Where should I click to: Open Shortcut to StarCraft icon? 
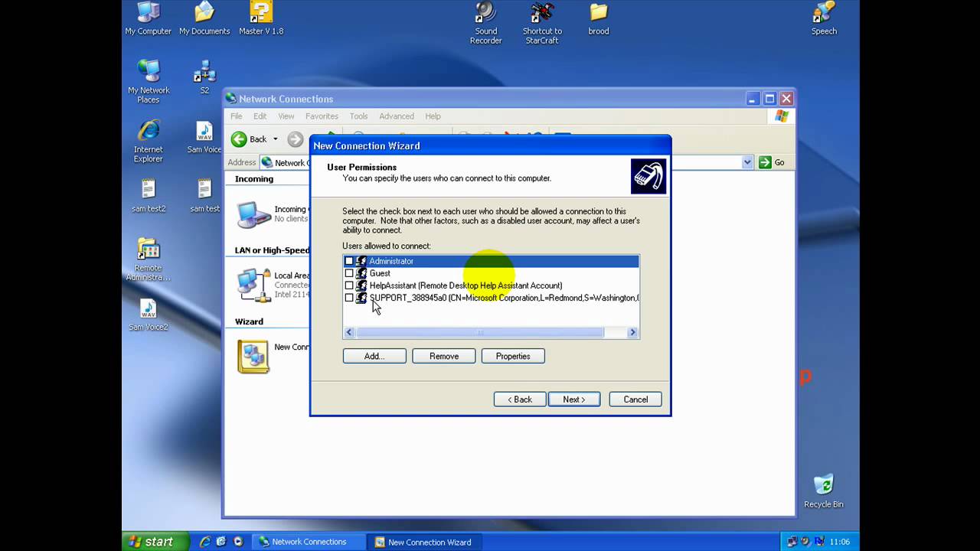[x=542, y=14]
